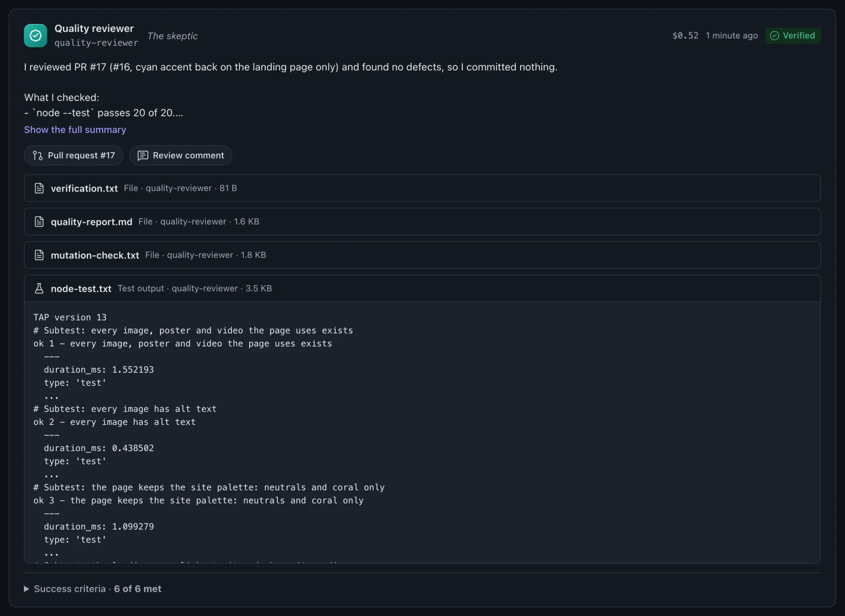Click 'Success criteria · 6 of 6 met'
This screenshot has width=845, height=616.
pyautogui.click(x=98, y=589)
